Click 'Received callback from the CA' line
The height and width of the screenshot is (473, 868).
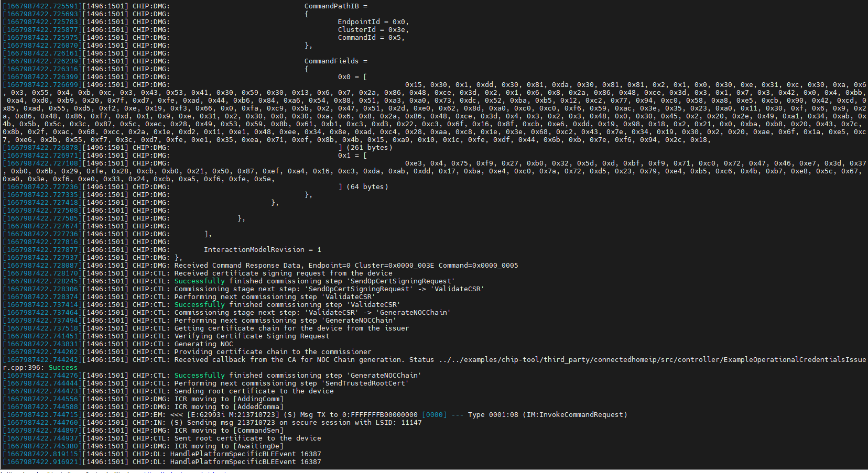point(520,360)
